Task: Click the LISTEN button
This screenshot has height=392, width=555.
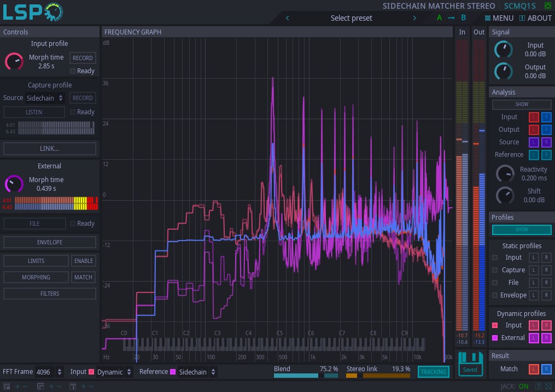Action: coord(34,112)
